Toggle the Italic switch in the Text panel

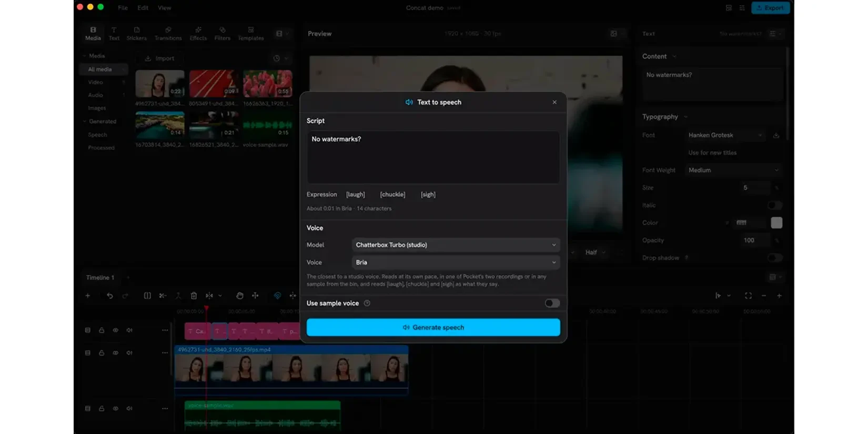click(775, 205)
